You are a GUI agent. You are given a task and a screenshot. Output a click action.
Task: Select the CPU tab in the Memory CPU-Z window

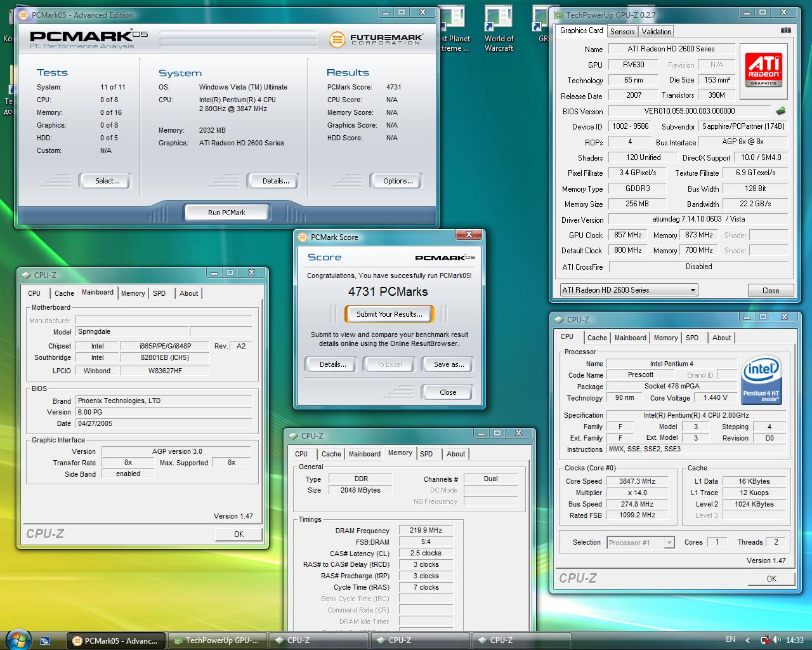(301, 454)
